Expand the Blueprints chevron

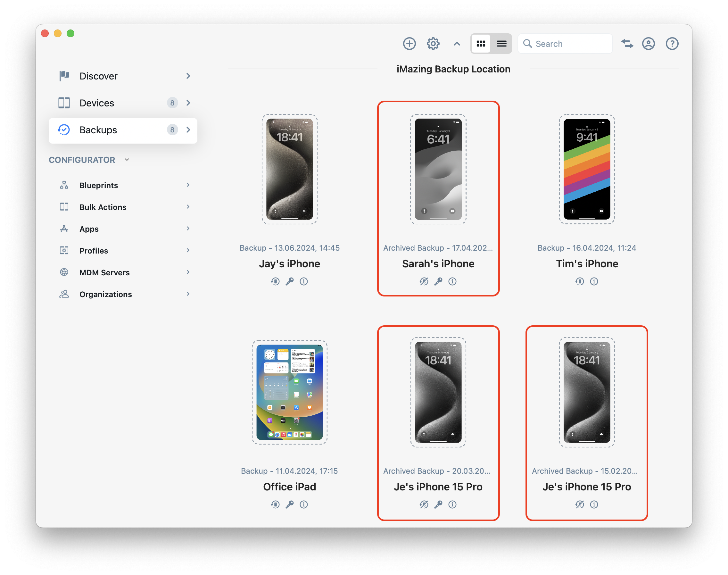pos(188,185)
